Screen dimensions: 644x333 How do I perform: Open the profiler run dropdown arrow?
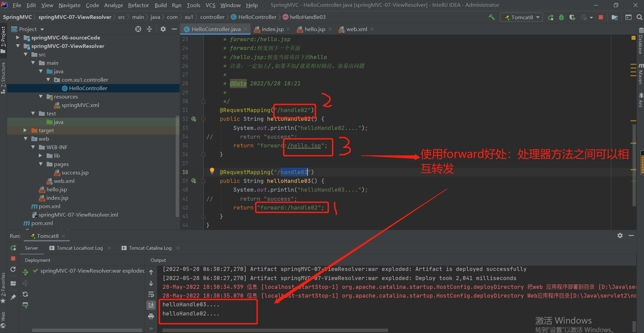(x=591, y=18)
